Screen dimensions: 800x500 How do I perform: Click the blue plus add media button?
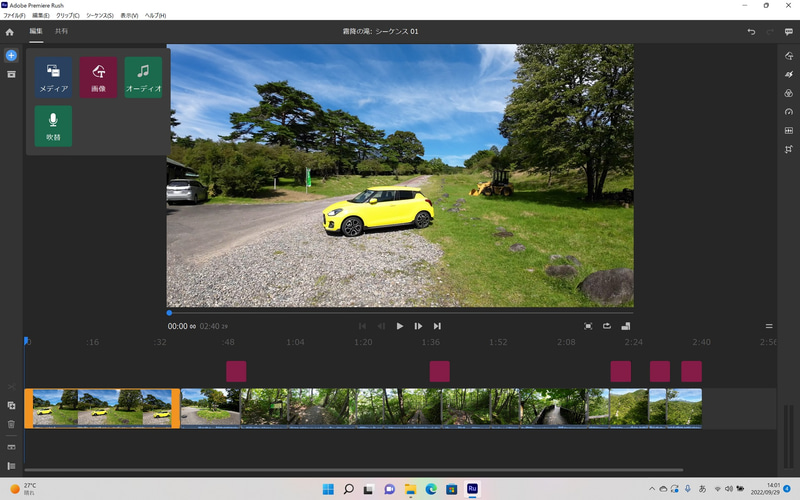(x=11, y=55)
